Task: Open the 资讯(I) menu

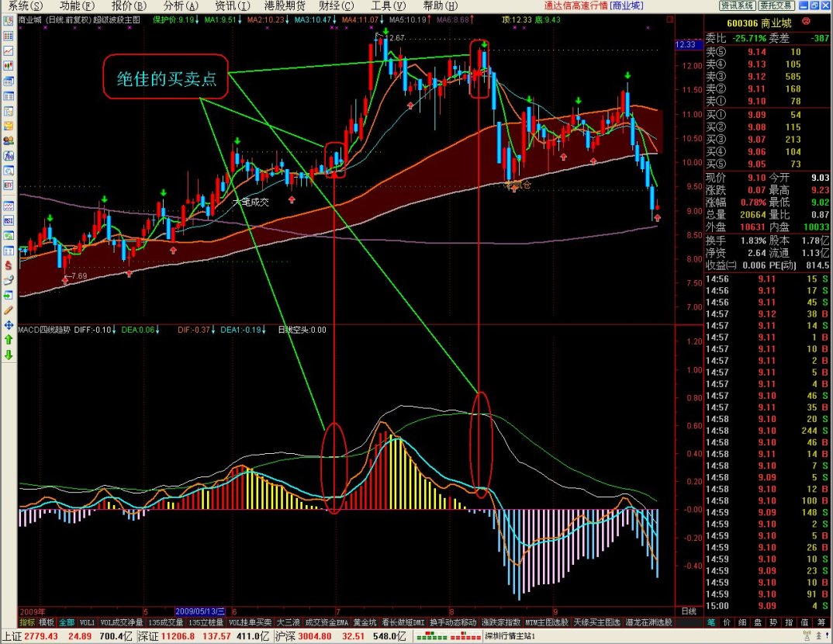Action: click(233, 6)
